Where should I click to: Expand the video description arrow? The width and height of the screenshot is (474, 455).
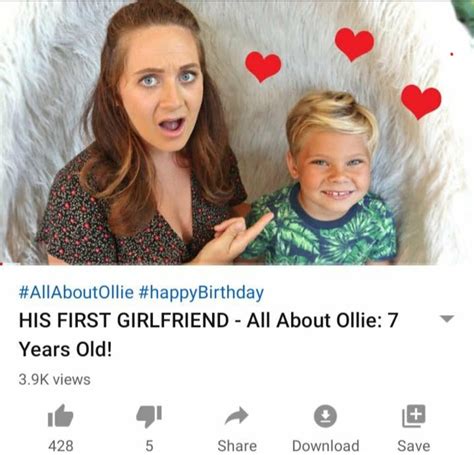[x=447, y=319]
